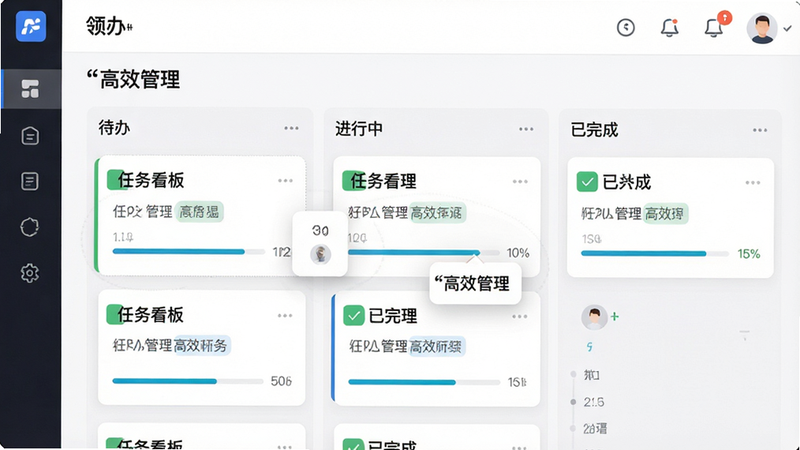Viewport: 800px width, 450px height.
Task: Select the 待办 column header
Action: pos(114,128)
